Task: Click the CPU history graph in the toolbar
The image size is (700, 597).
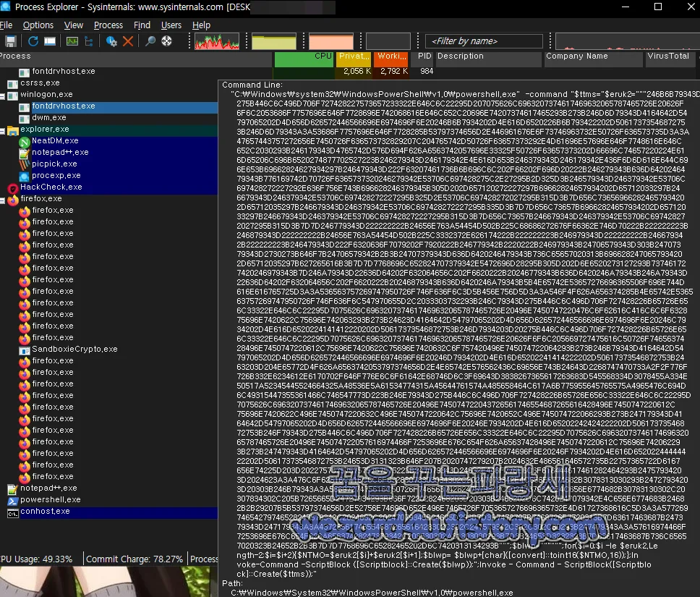Action: coord(217,41)
